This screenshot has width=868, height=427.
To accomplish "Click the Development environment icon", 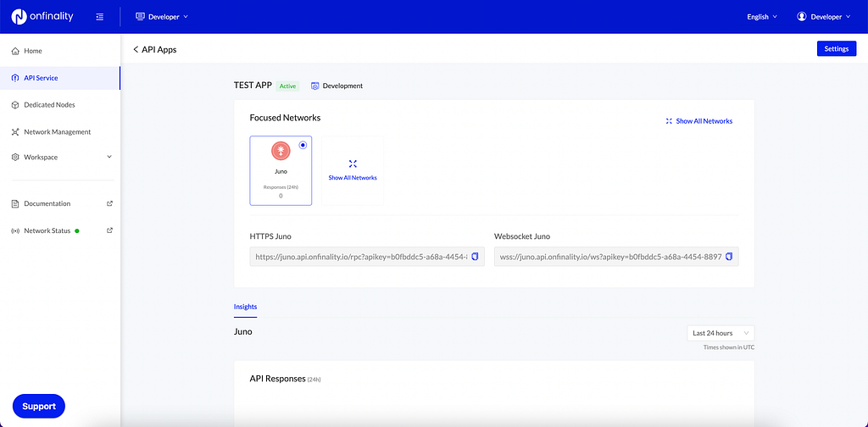I will point(315,86).
